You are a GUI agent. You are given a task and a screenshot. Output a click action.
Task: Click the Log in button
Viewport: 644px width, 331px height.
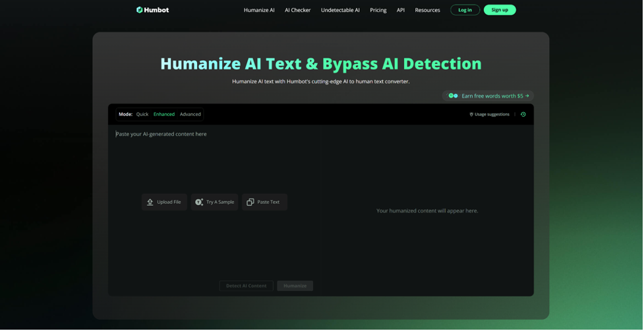point(465,10)
